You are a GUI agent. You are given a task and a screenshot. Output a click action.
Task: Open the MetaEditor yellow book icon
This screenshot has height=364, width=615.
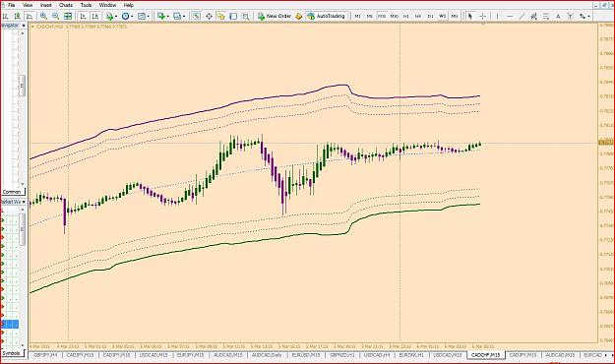[299, 16]
